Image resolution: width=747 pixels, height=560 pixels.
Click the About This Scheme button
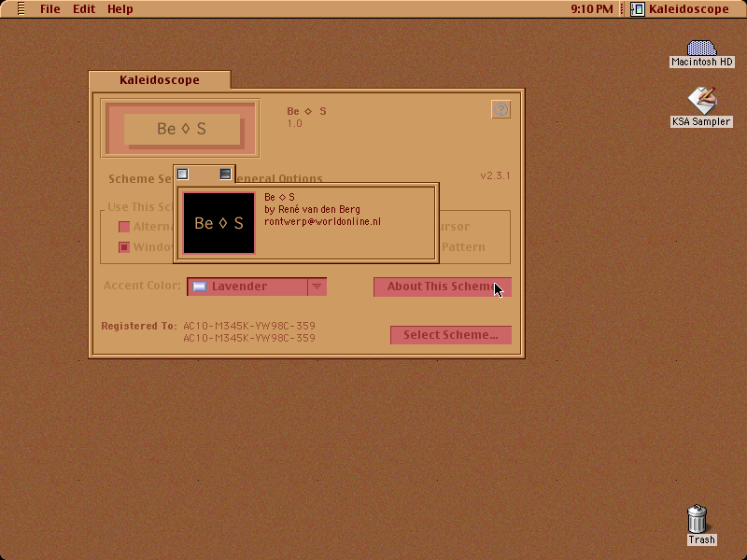tap(443, 287)
